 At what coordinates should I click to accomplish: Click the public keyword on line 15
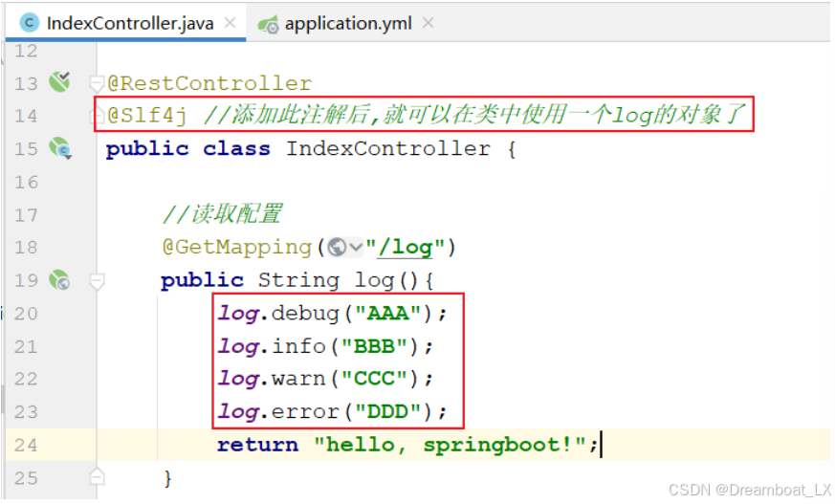click(x=147, y=149)
